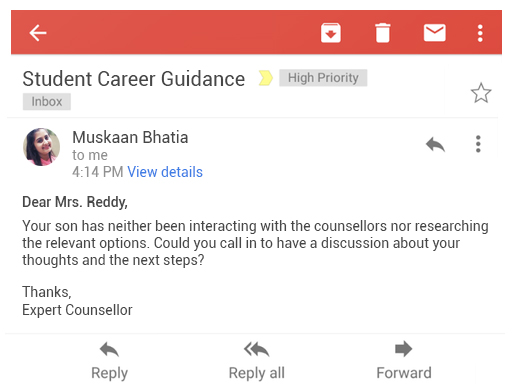Select the High Priority label
This screenshot has height=392, width=512.
pos(323,78)
